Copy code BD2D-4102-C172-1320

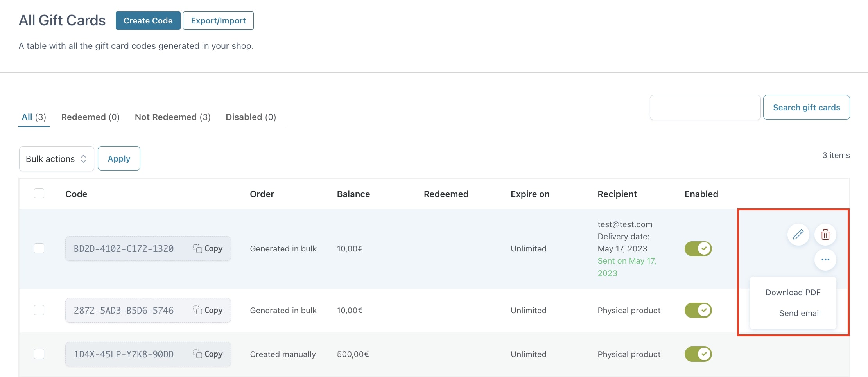pyautogui.click(x=208, y=249)
